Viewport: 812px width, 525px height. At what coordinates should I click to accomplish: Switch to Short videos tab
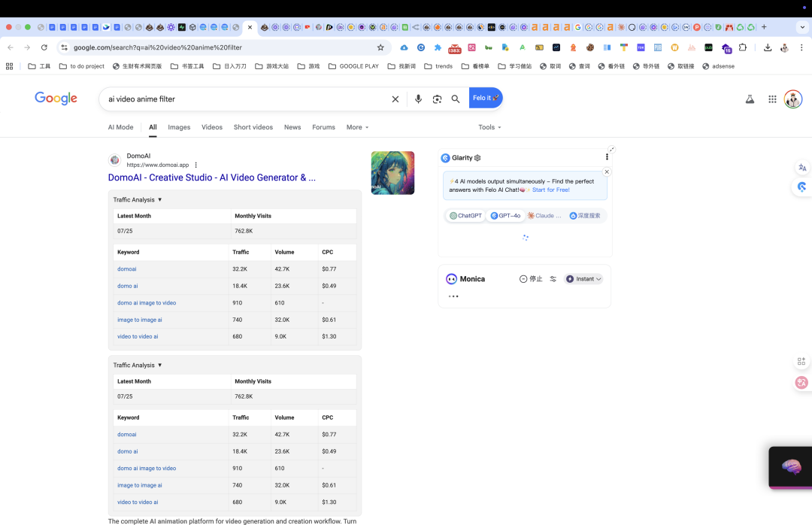253,127
